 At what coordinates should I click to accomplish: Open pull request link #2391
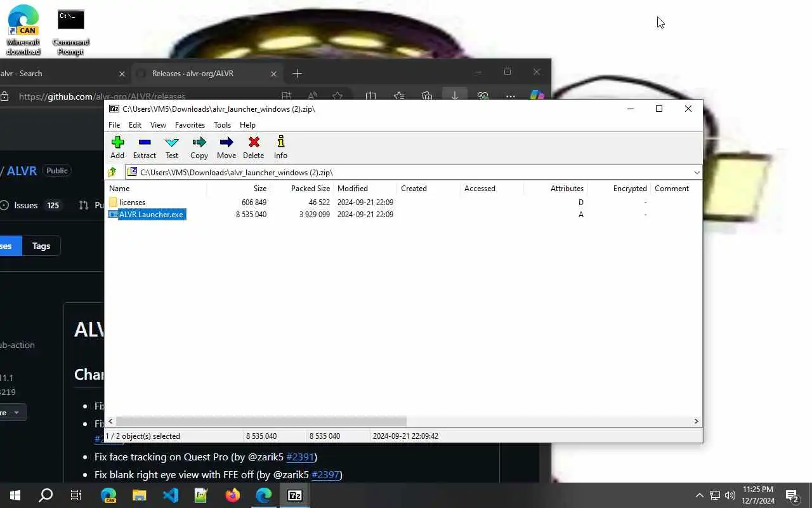(x=301, y=457)
